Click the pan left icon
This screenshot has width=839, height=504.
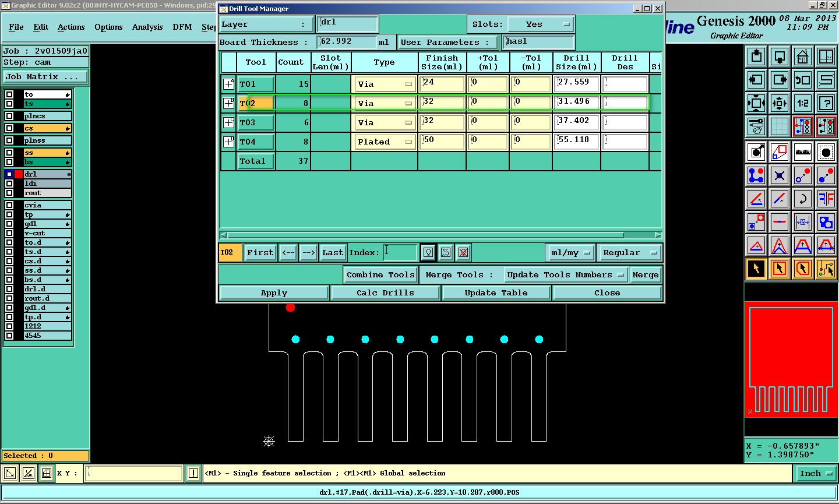756,80
